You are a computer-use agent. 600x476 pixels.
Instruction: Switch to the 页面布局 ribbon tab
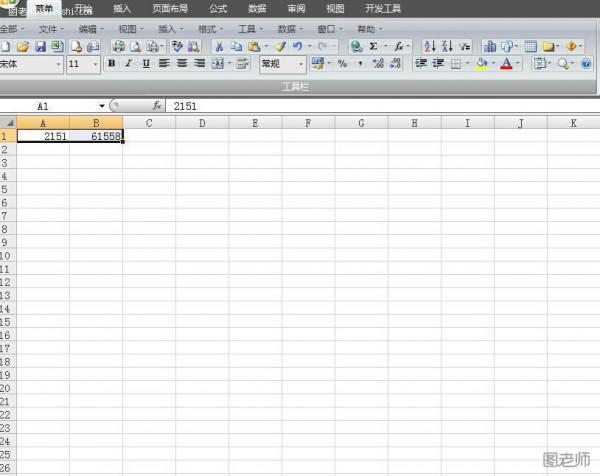(169, 8)
